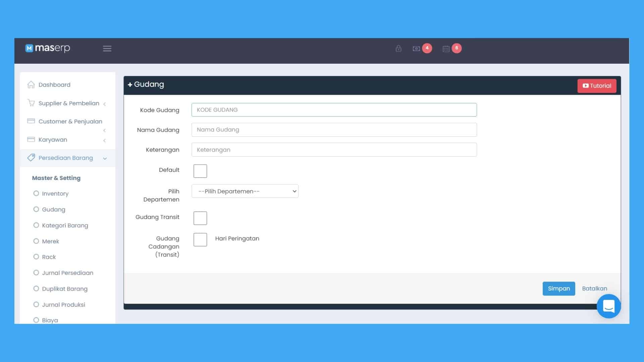Open the calendar notification icon
This screenshot has height=362, width=644.
(446, 49)
